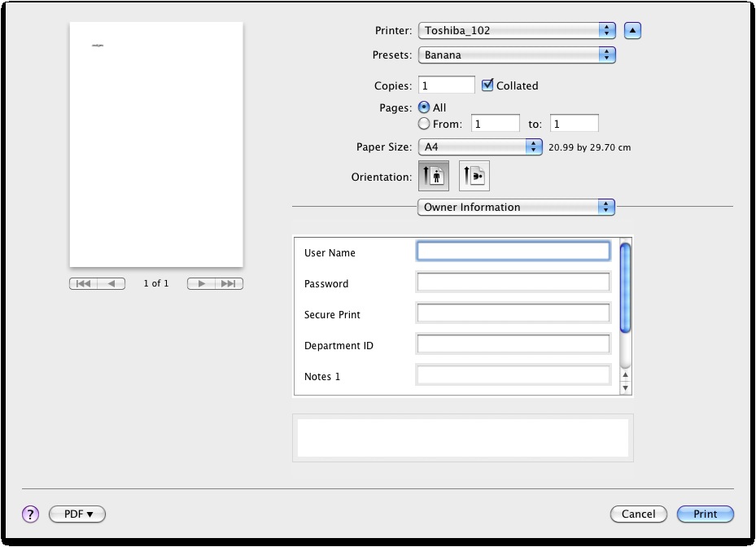Click the blue scrollbar thumb in owner list
Viewport: 756px width, 547px height.
click(625, 288)
